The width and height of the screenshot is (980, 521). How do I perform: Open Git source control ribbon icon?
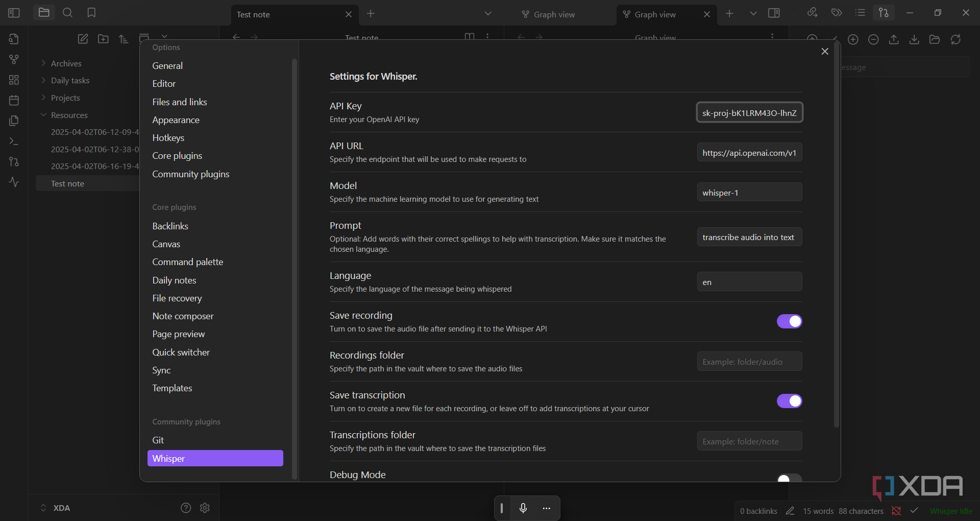14,161
